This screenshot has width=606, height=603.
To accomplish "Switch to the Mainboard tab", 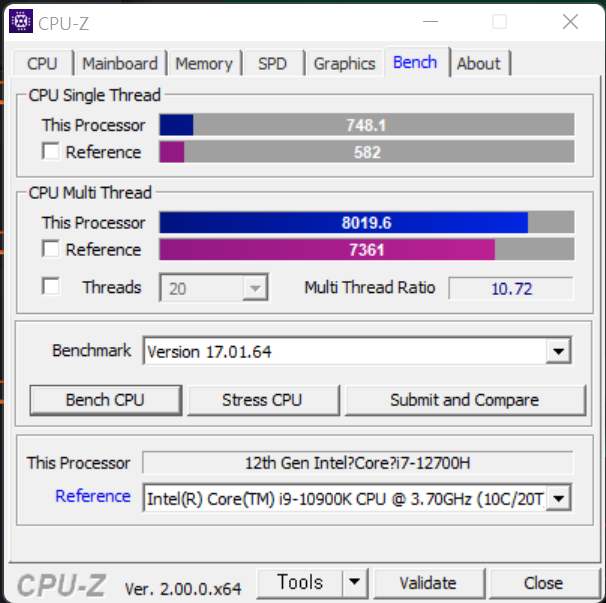I will tap(120, 63).
